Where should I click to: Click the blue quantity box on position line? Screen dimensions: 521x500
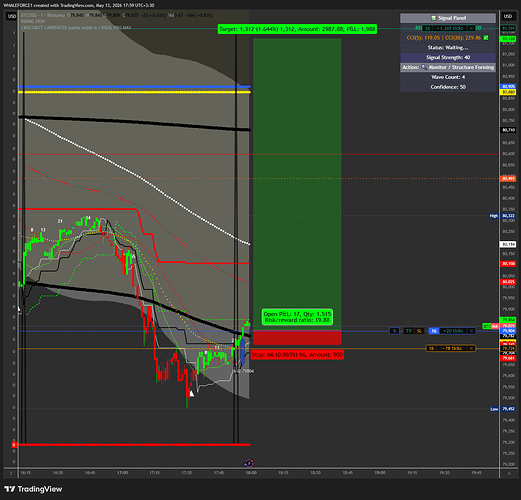[x=434, y=331]
